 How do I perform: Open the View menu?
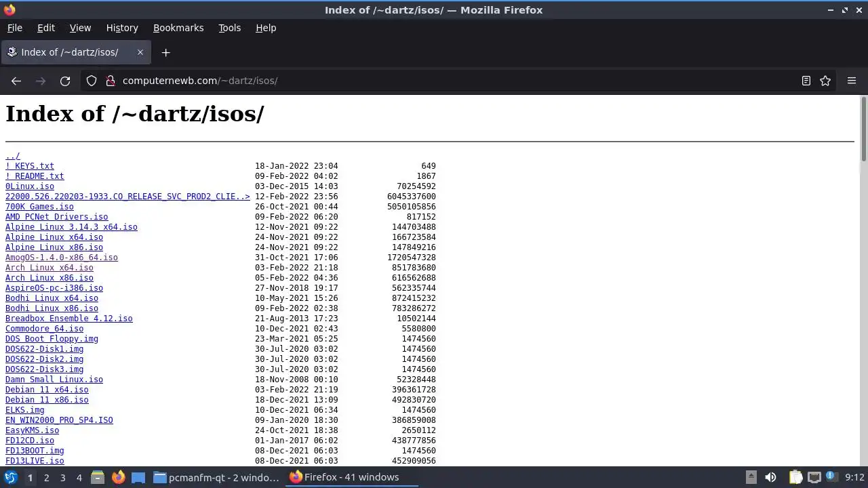pos(80,28)
